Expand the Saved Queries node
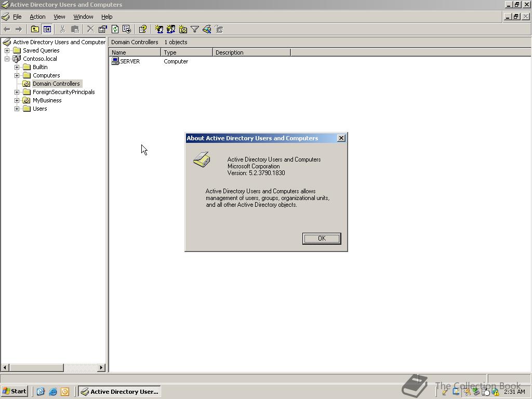The height and width of the screenshot is (399, 532). pyautogui.click(x=7, y=50)
